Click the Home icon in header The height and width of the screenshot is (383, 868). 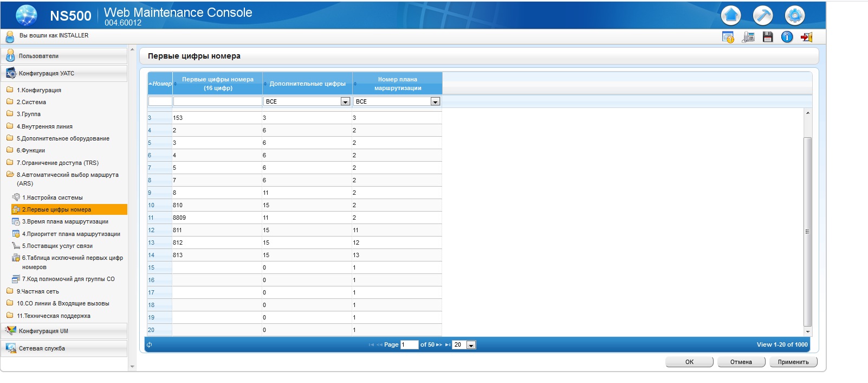click(731, 15)
